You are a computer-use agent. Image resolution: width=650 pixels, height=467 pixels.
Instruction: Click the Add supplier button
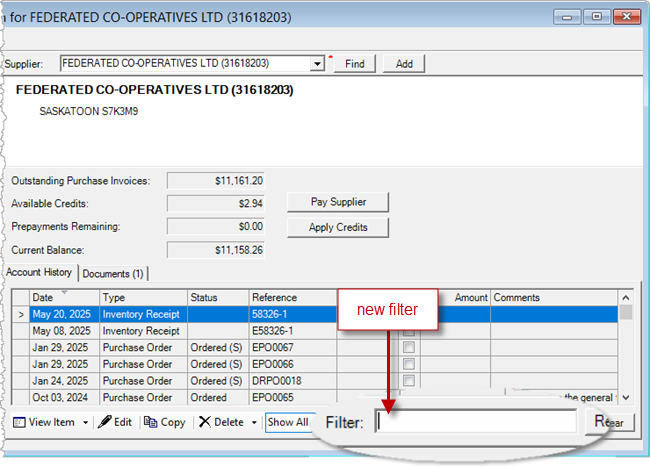pyautogui.click(x=404, y=64)
